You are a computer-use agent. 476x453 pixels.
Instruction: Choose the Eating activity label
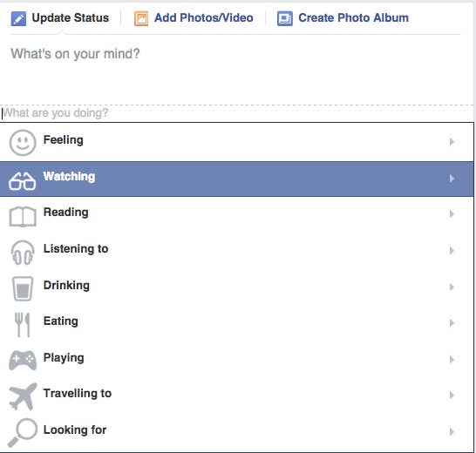(x=61, y=321)
